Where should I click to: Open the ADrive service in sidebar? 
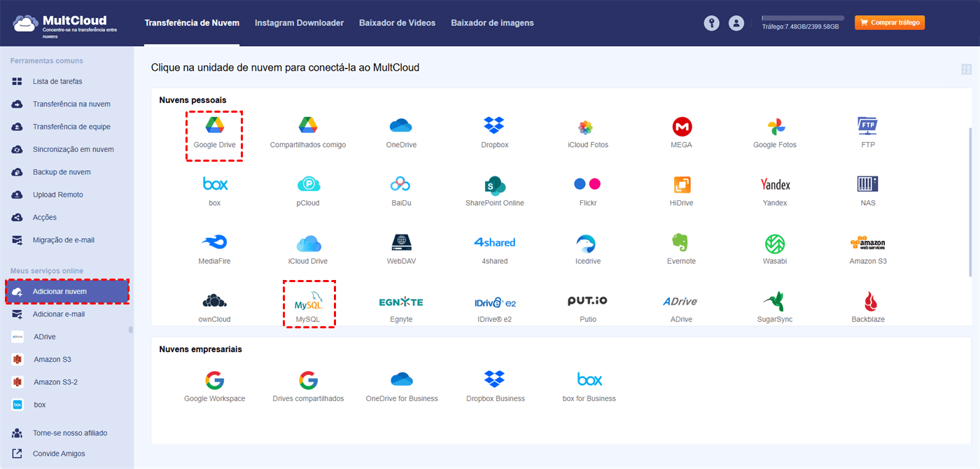44,337
